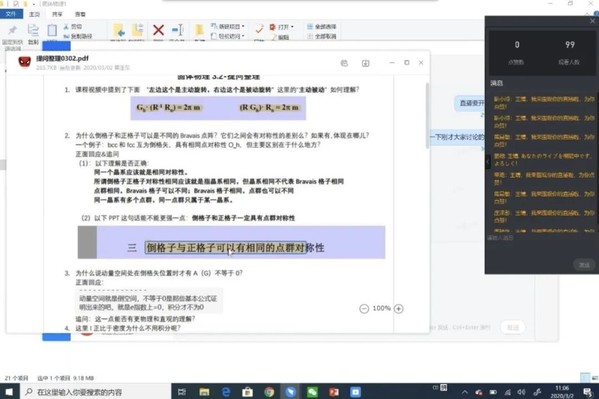
Task: Open Google Chrome from the taskbar
Action: point(269,392)
